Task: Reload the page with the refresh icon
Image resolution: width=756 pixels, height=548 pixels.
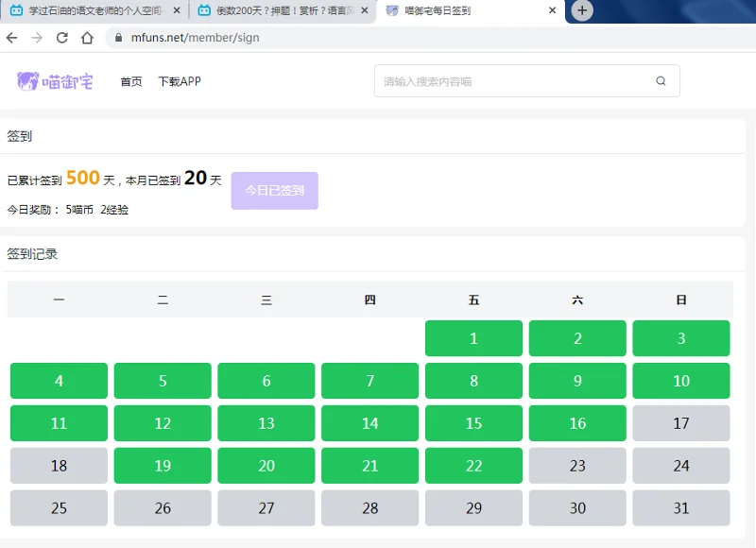Action: 62,38
